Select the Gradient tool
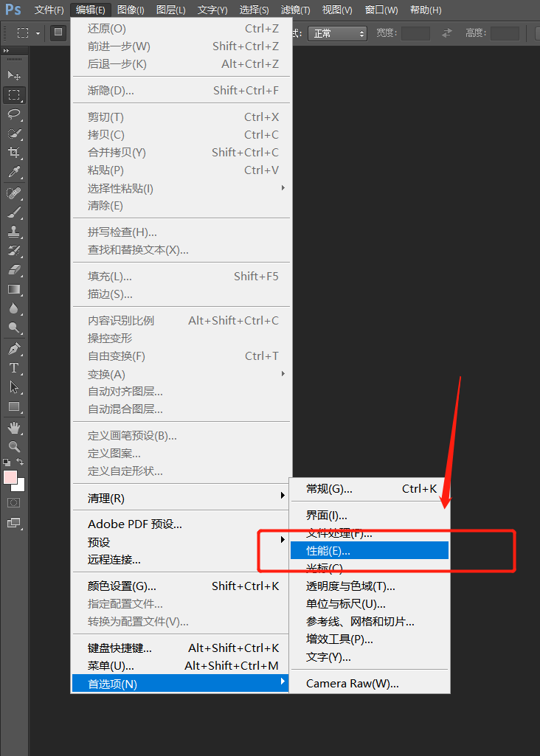Image resolution: width=540 pixels, height=756 pixels. (14, 289)
